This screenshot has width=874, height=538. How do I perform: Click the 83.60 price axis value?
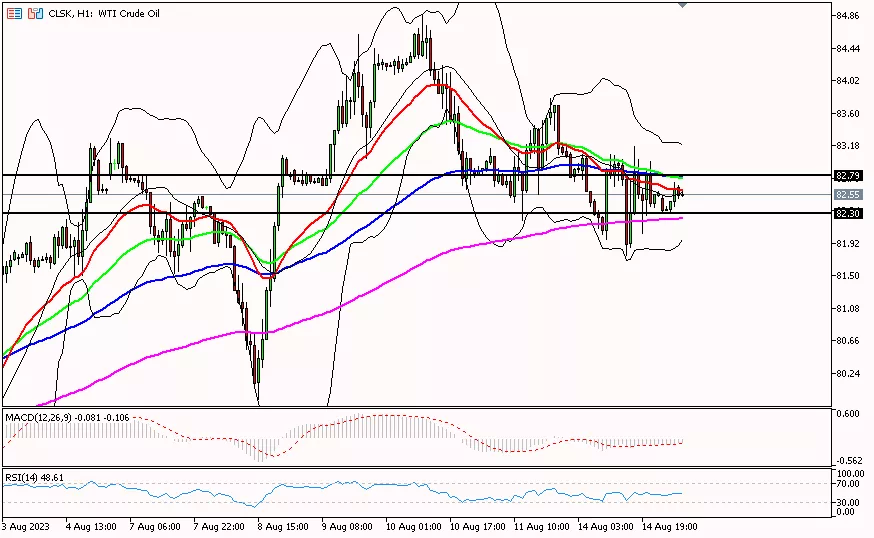[x=848, y=114]
